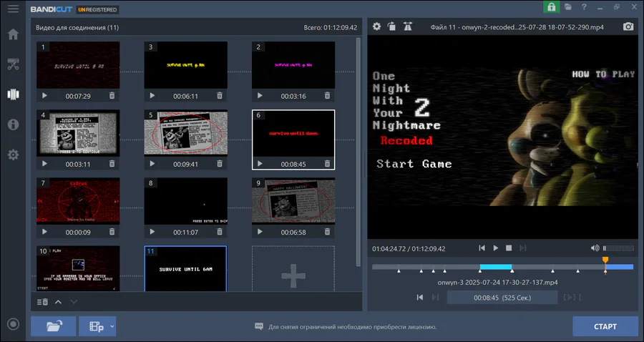Play clip 1 (00:07:29)
This screenshot has width=644, height=342.
[44, 96]
